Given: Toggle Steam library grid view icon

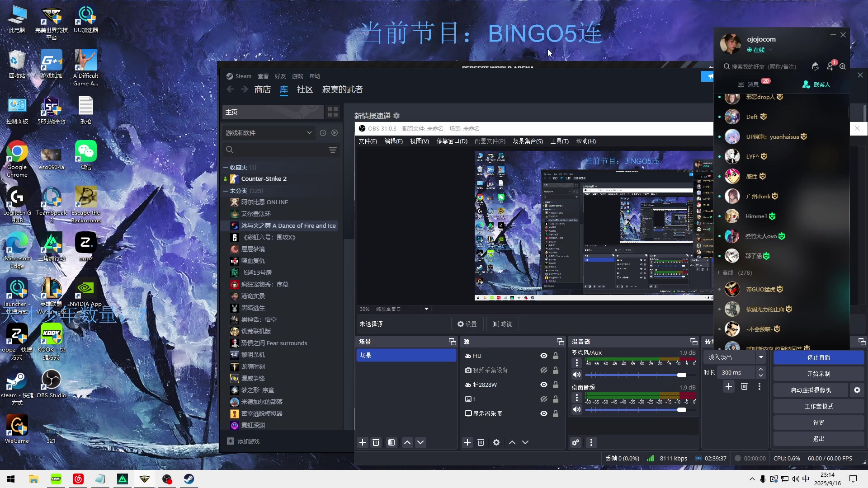Looking at the screenshot, I should tap(333, 112).
